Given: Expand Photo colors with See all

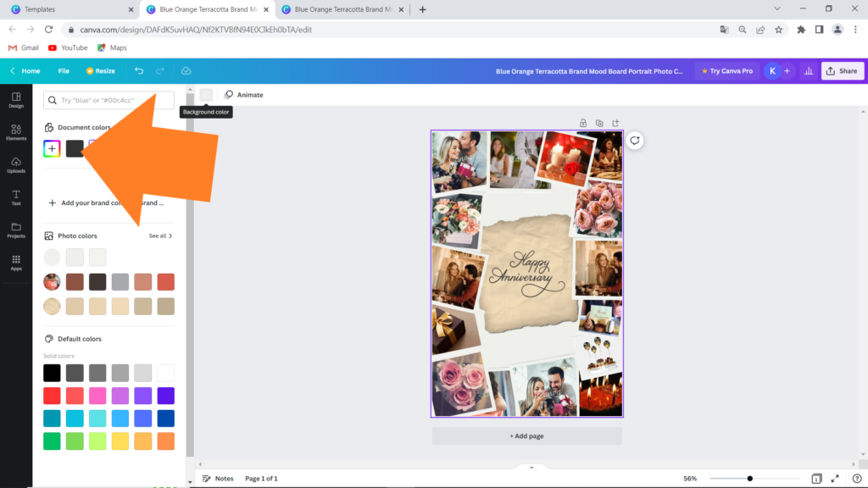Looking at the screenshot, I should pyautogui.click(x=160, y=236).
